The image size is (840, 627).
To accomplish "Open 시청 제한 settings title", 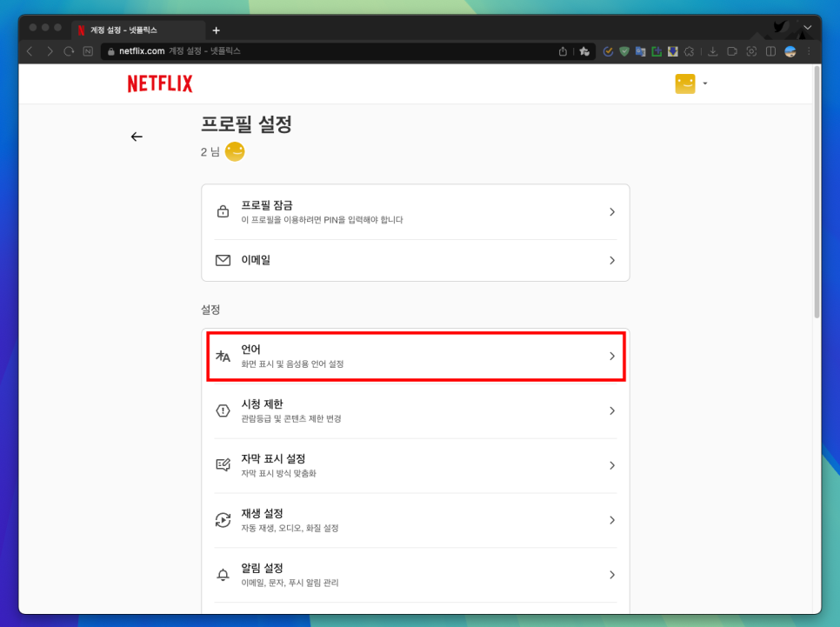I will (x=262, y=404).
